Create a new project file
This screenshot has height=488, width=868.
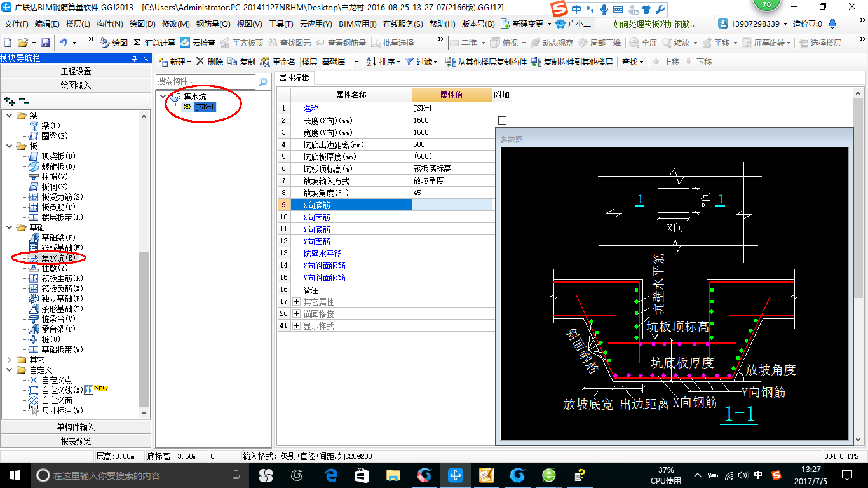tap(8, 43)
